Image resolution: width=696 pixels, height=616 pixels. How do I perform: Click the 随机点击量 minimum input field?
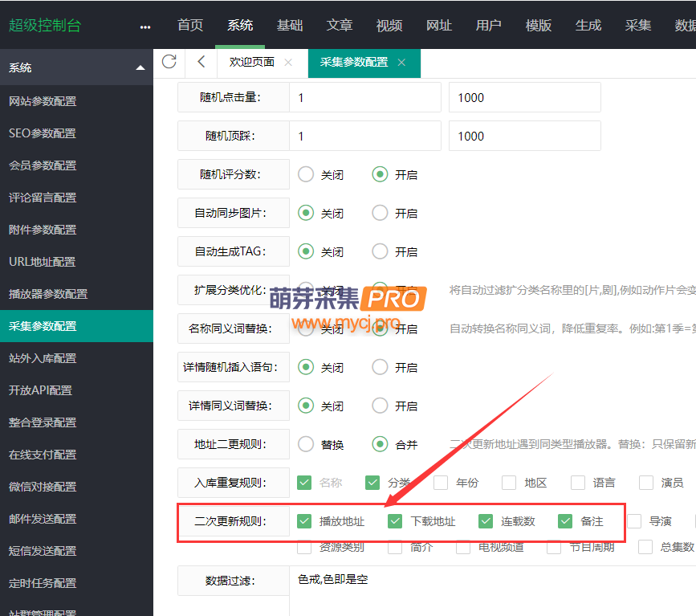(365, 97)
